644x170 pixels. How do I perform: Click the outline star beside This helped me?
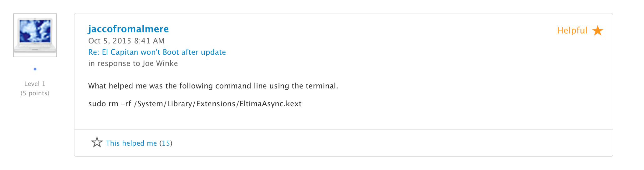click(97, 142)
